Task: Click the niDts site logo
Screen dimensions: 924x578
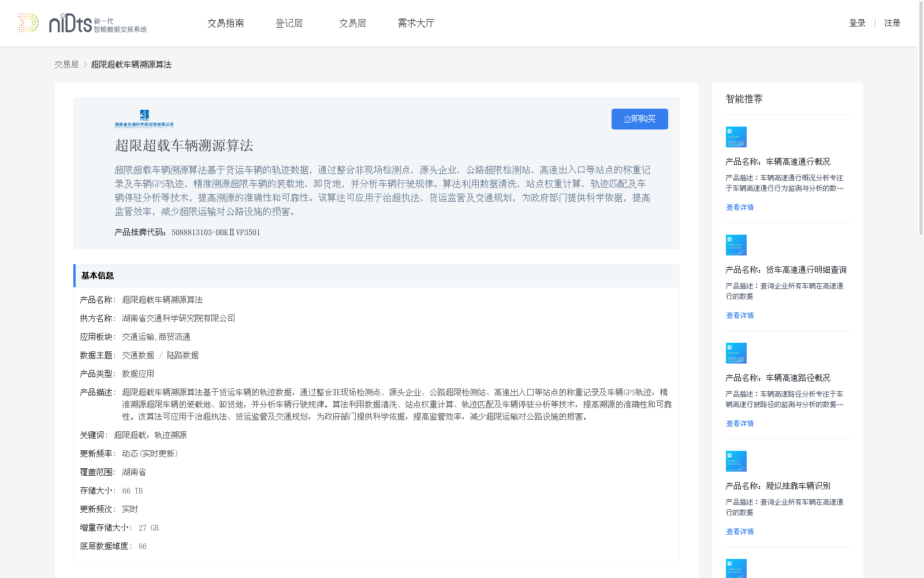Action: [98, 23]
